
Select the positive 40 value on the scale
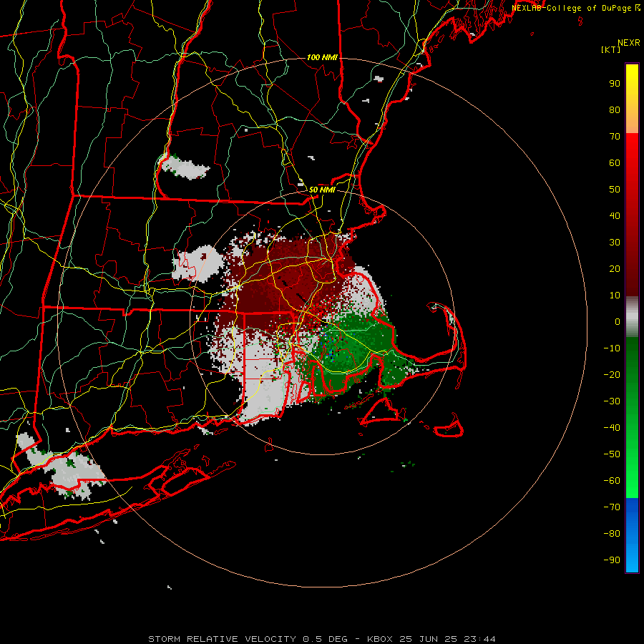(615, 216)
